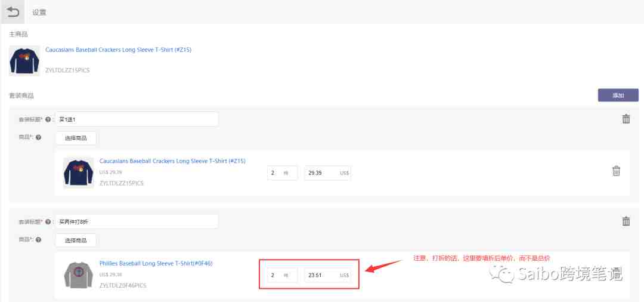
Task: Open help tooltip beside 买1送1 product label
Action: 38,138
